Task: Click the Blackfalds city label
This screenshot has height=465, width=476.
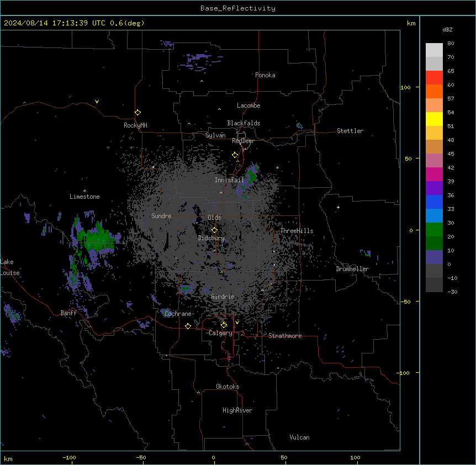Action: click(x=244, y=123)
